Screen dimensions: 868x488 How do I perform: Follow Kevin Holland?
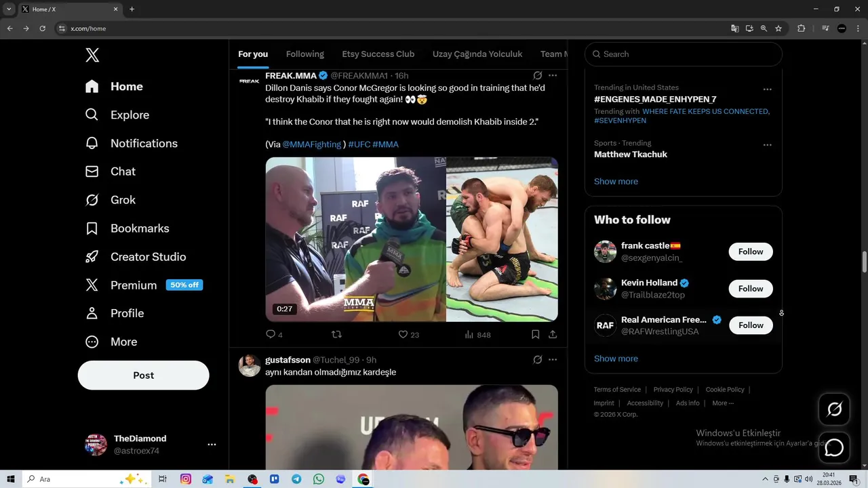click(751, 289)
